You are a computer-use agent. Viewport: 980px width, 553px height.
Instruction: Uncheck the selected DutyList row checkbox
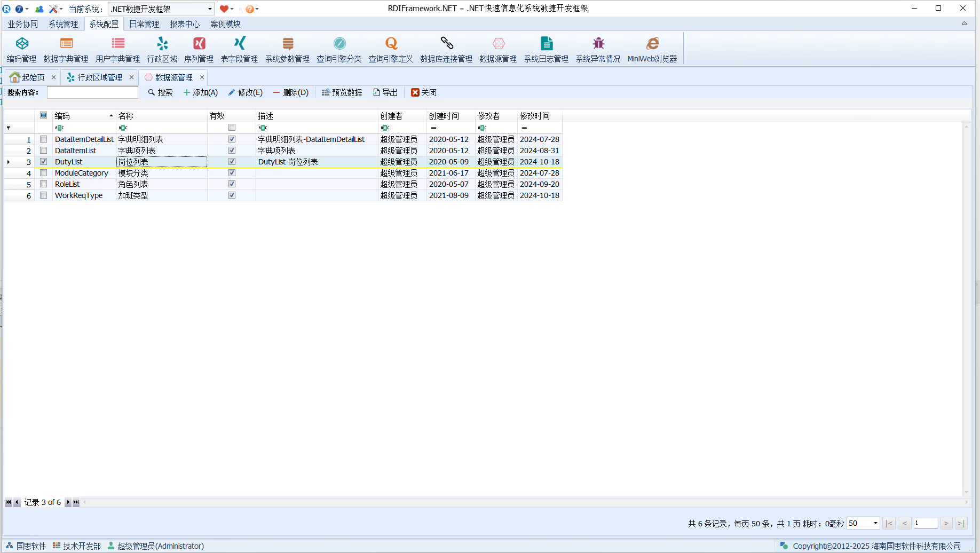click(44, 162)
